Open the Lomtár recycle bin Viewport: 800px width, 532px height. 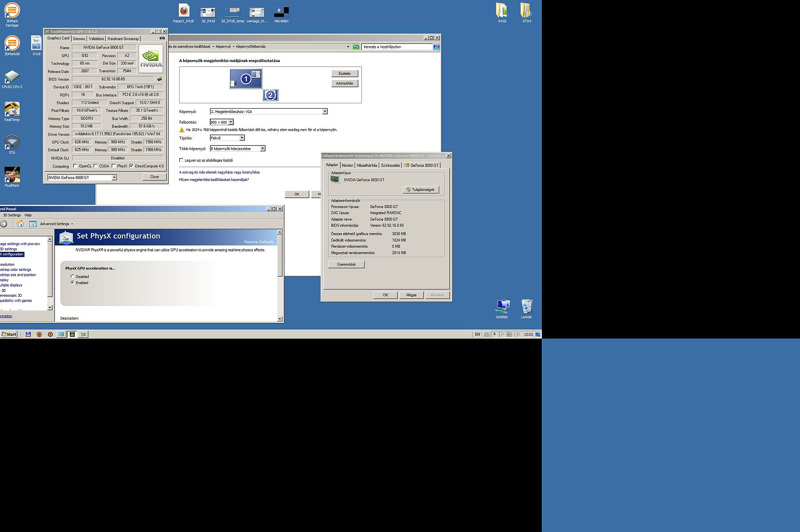[x=526, y=309]
